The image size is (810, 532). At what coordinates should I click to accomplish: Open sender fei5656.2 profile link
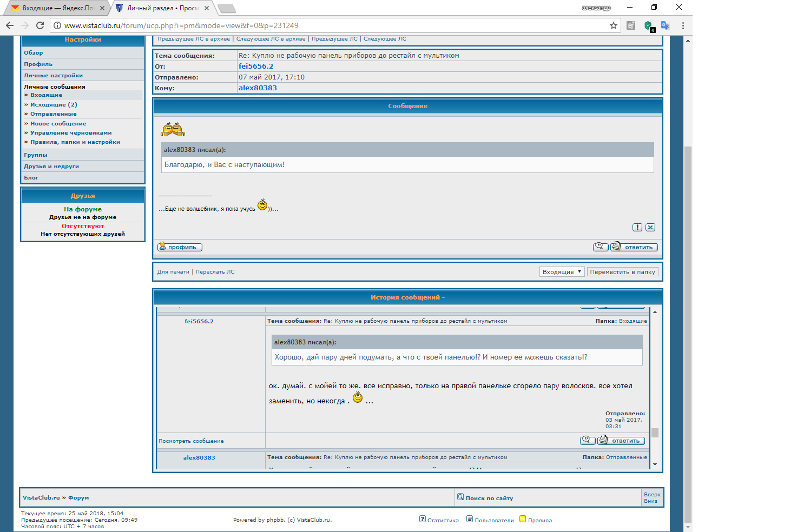pos(255,66)
